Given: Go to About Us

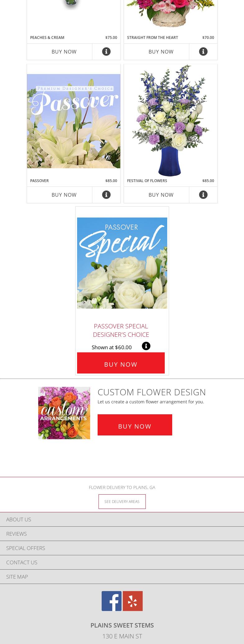Looking at the screenshot, I should [x=122, y=519].
